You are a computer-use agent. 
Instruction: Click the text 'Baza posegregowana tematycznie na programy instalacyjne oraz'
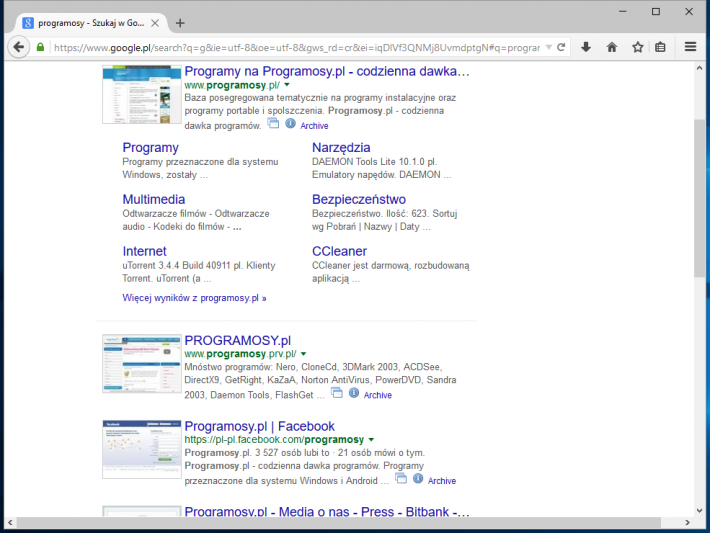coord(320,98)
